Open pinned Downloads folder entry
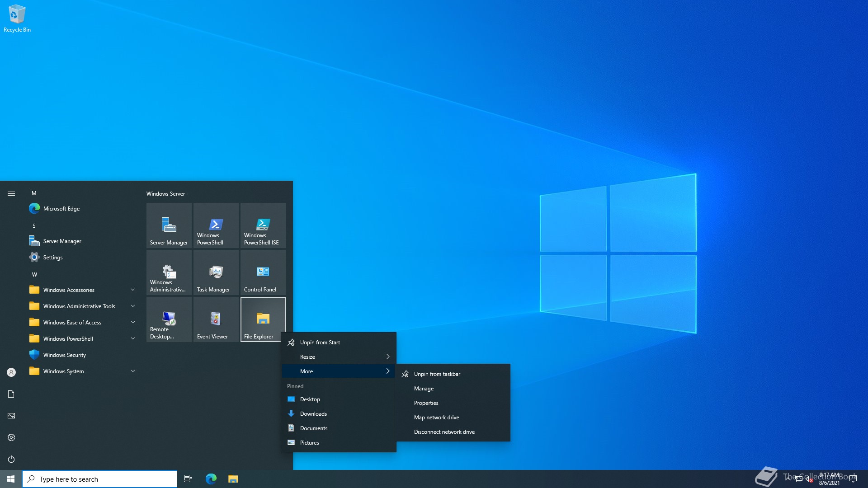 (x=313, y=414)
